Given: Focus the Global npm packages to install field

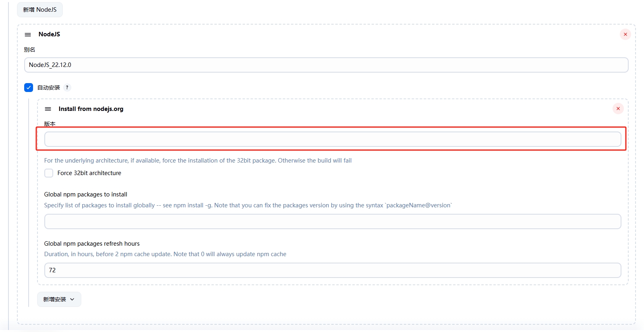Looking at the screenshot, I should [332, 221].
